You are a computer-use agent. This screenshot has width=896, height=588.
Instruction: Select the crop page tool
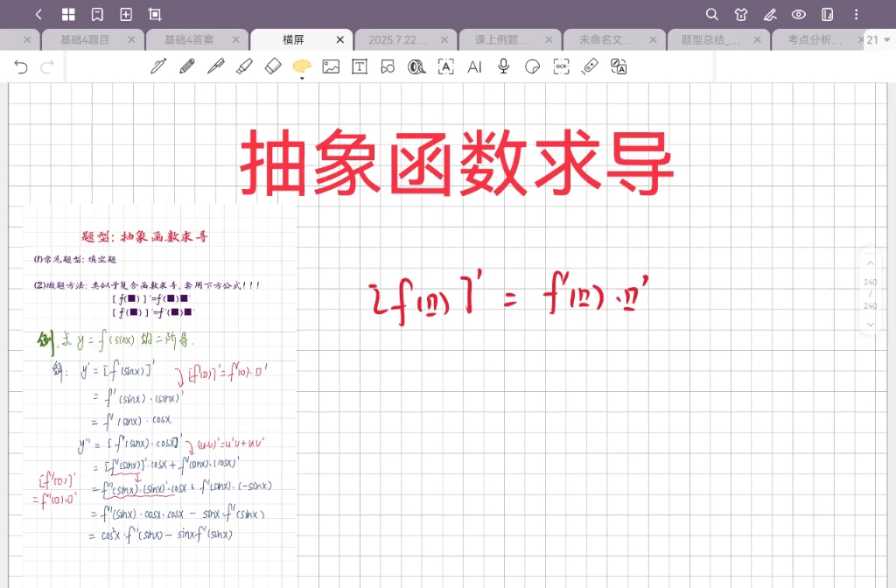click(x=155, y=14)
